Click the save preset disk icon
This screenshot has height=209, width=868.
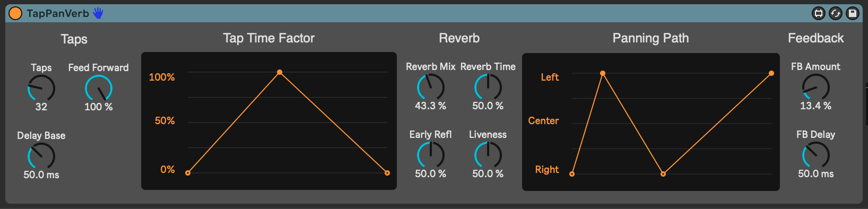point(853,13)
